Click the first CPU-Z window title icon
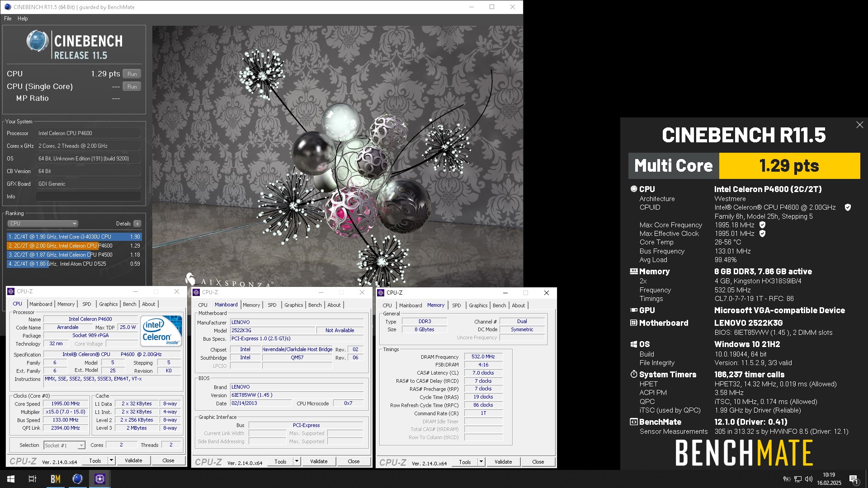Image resolution: width=868 pixels, height=488 pixels. (x=11, y=291)
